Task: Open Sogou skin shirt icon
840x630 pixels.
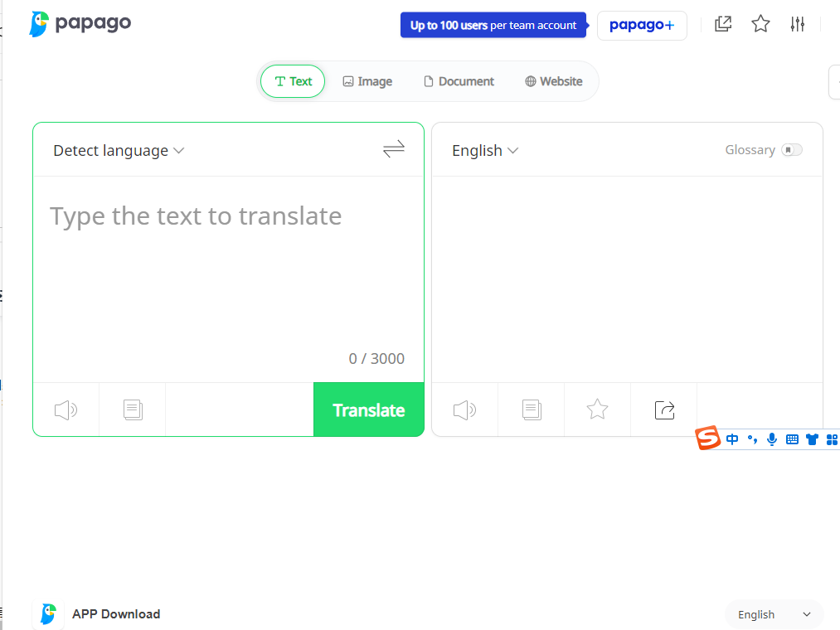Action: [812, 440]
